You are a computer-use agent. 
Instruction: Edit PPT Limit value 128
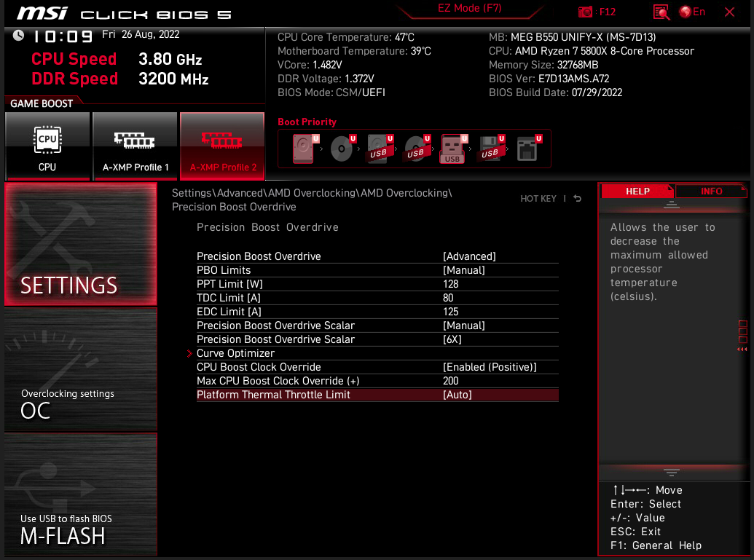(450, 284)
